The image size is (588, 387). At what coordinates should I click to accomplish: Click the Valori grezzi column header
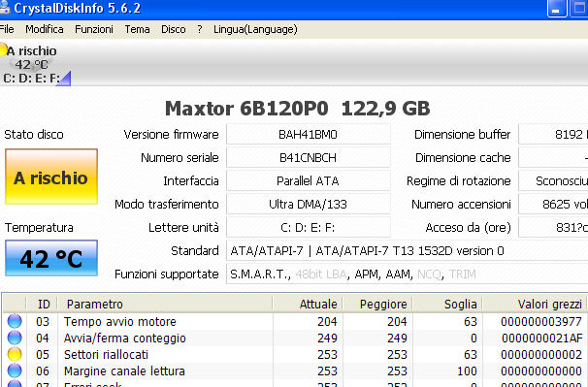point(535,304)
